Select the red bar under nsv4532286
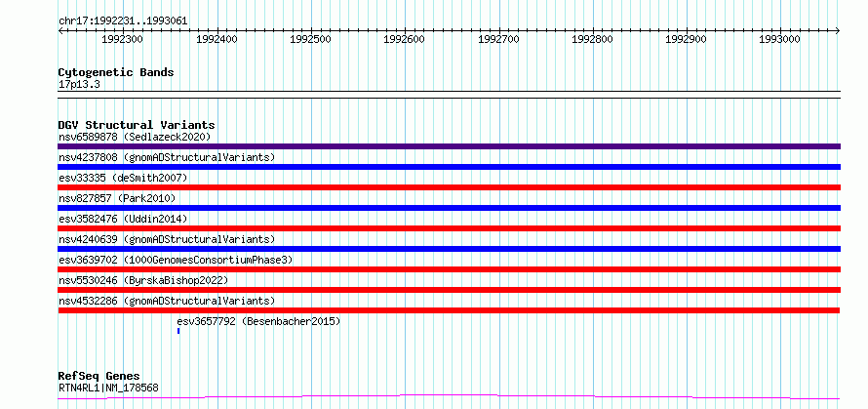Image resolution: width=868 pixels, height=409 pixels. pyautogui.click(x=449, y=310)
